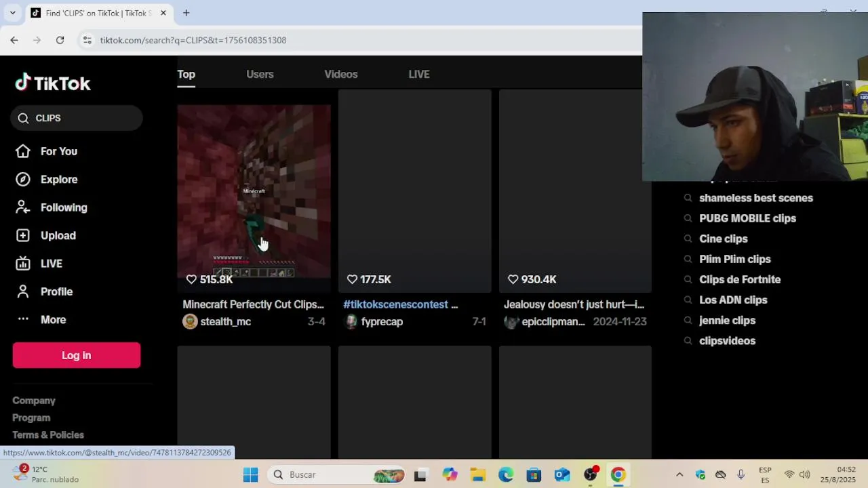The height and width of the screenshot is (488, 868).
Task: Select the Los ADN clips suggestion
Action: pyautogui.click(x=733, y=300)
